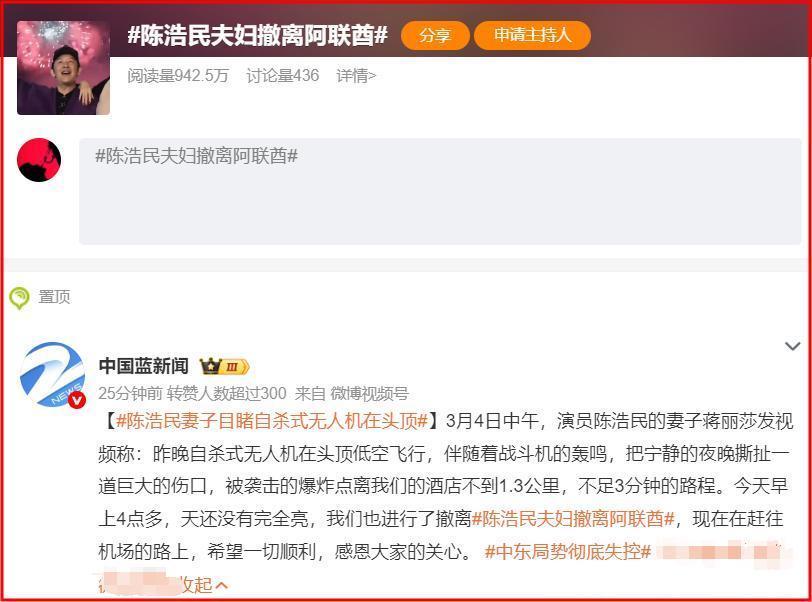This screenshot has height=602, width=812.
Task: Expand the post options chevron menu
Action: click(793, 346)
